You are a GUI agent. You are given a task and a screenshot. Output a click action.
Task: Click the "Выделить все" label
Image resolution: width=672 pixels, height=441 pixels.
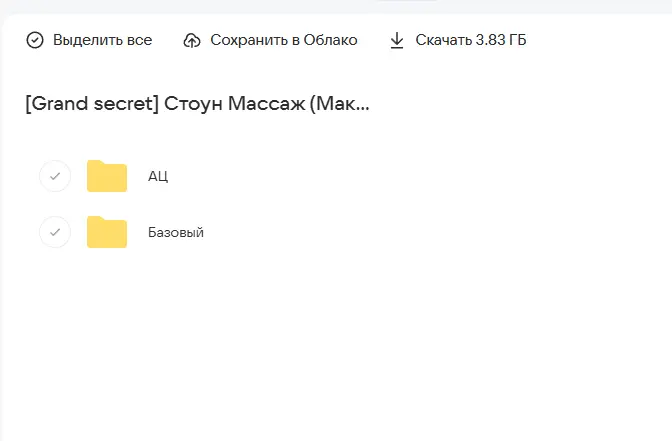pyautogui.click(x=102, y=40)
